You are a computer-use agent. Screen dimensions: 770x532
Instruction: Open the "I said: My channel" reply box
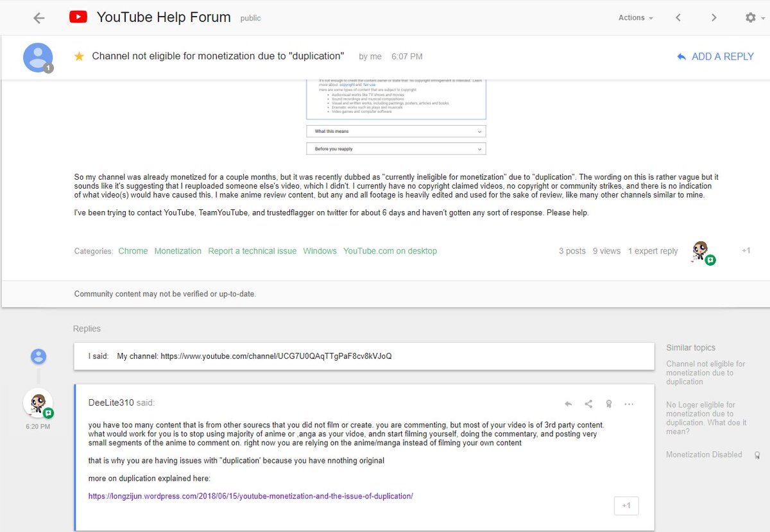[364, 356]
